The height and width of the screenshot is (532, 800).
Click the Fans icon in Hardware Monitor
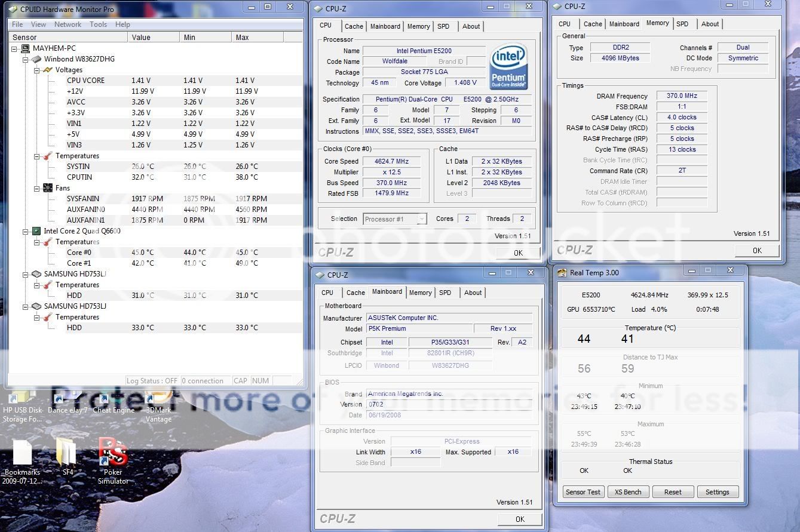point(48,188)
